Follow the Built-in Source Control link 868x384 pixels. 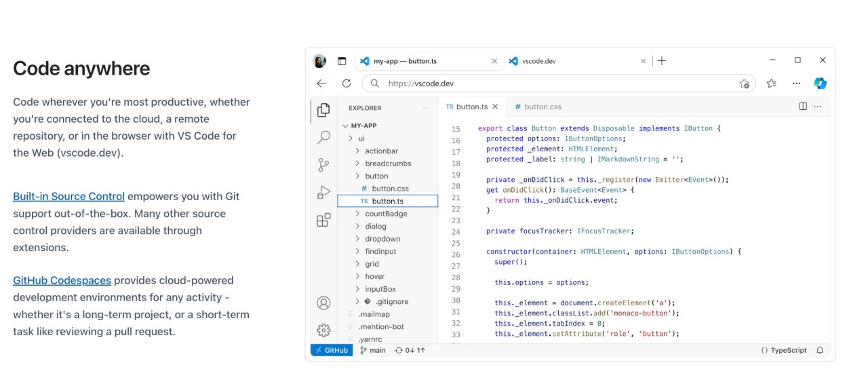pos(68,196)
